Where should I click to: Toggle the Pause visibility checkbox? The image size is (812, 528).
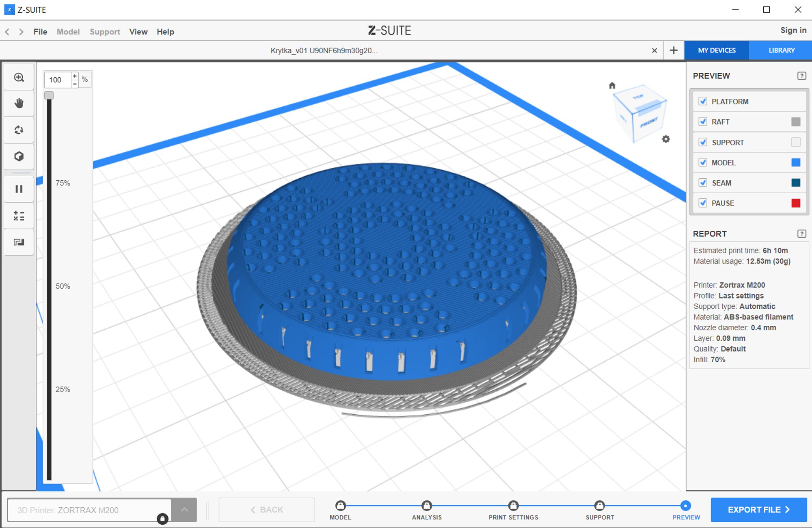(703, 203)
